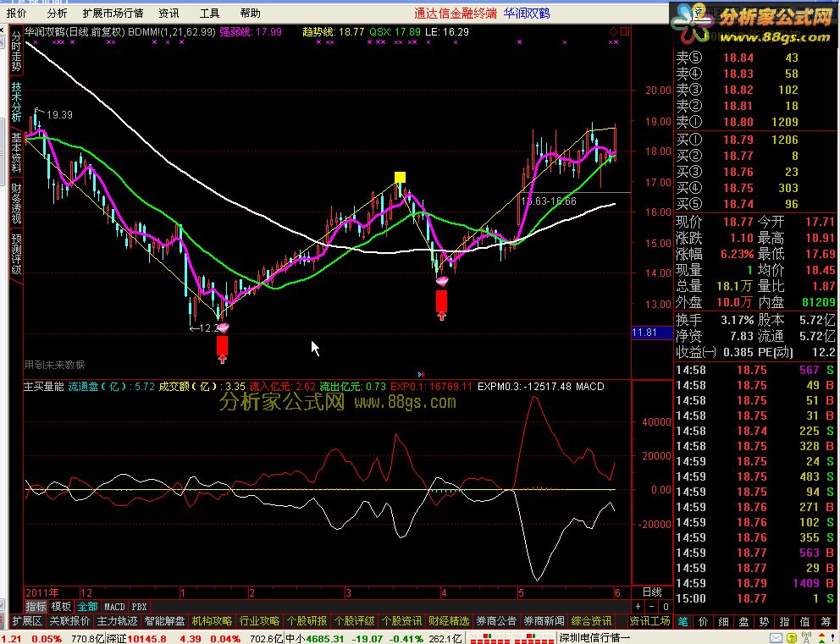840x644 pixels.
Task: Click the 主买量能 indicator label
Action: (43, 387)
